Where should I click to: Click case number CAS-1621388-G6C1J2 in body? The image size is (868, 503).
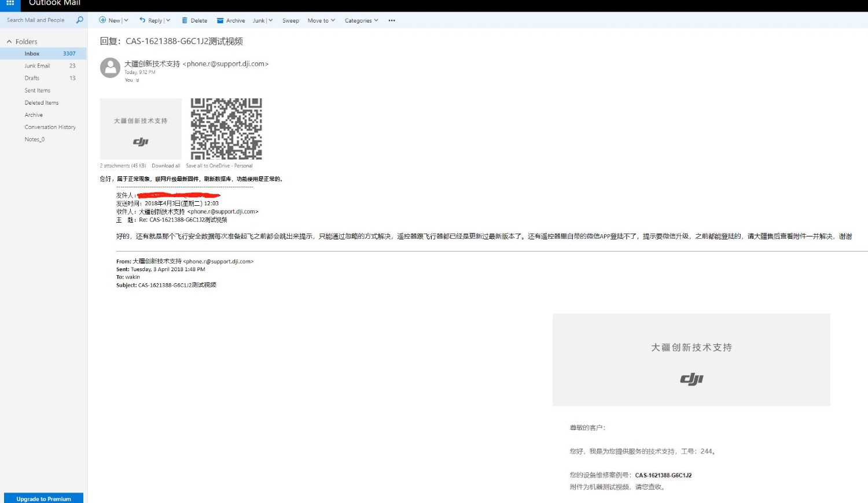point(663,475)
